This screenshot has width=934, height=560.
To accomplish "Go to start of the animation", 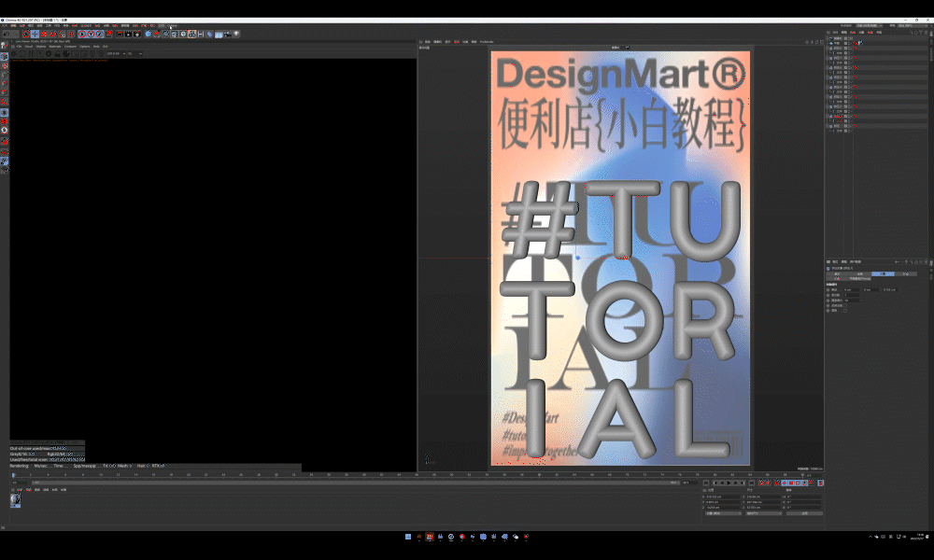I will click(706, 483).
